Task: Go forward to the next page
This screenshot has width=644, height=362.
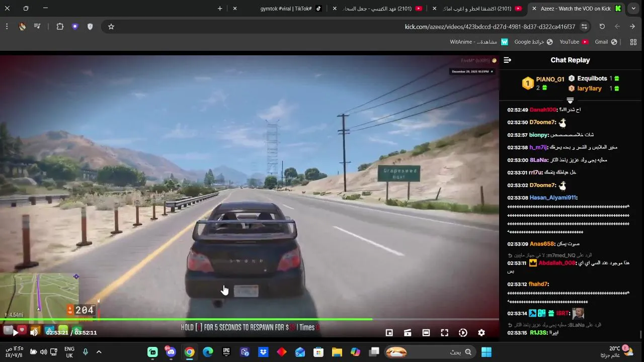Action: (x=617, y=27)
